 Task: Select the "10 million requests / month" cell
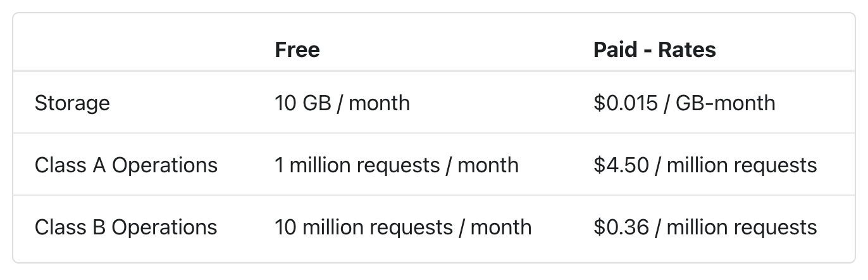pyautogui.click(x=403, y=227)
